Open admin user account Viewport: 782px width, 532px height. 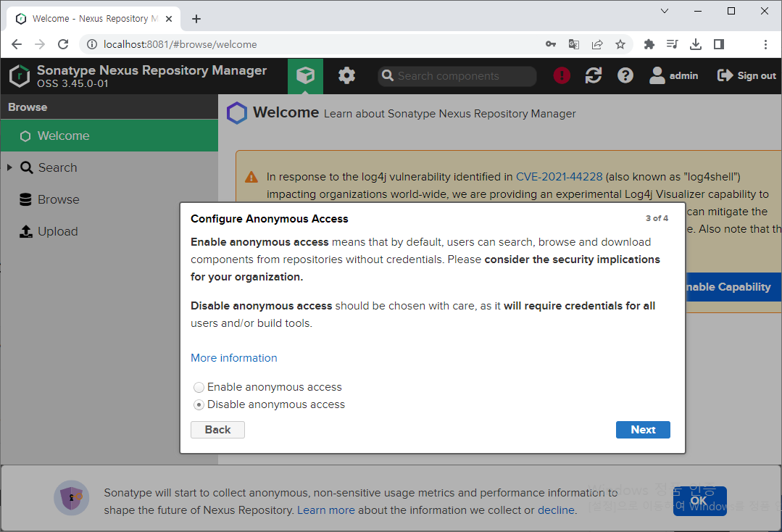coord(673,76)
